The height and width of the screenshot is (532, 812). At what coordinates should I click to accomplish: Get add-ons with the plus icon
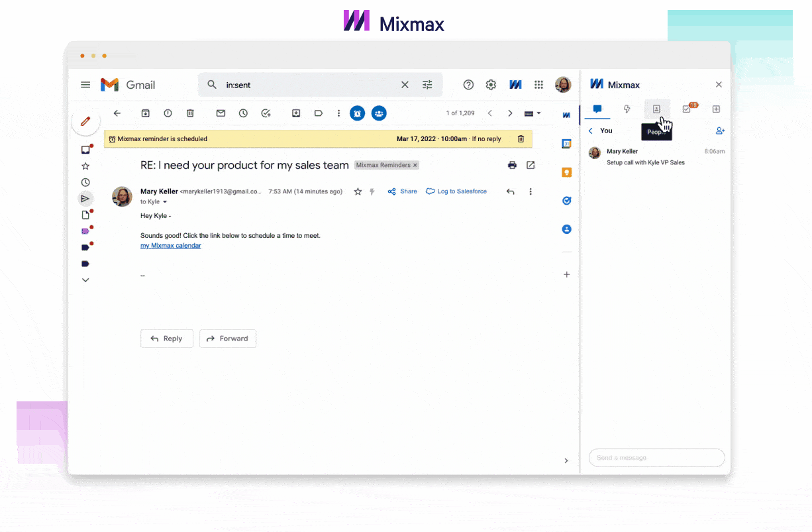(x=566, y=274)
